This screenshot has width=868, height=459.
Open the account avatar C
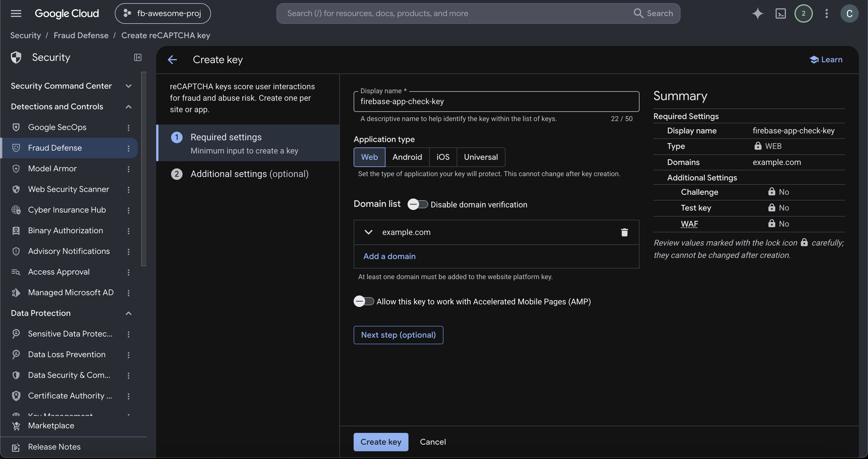point(849,13)
